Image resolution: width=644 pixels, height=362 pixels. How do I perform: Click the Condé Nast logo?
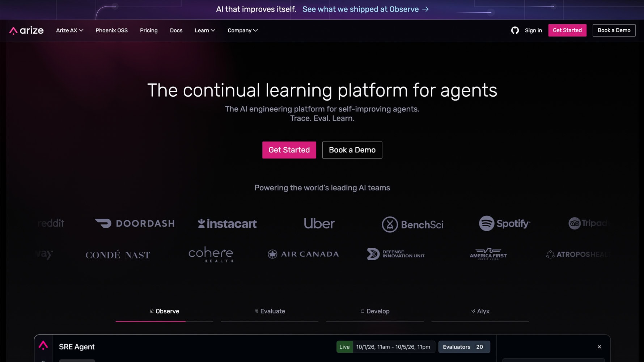118,255
